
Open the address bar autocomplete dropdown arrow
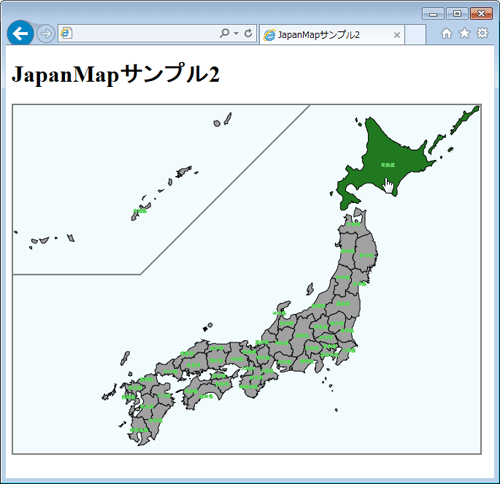coord(236,33)
